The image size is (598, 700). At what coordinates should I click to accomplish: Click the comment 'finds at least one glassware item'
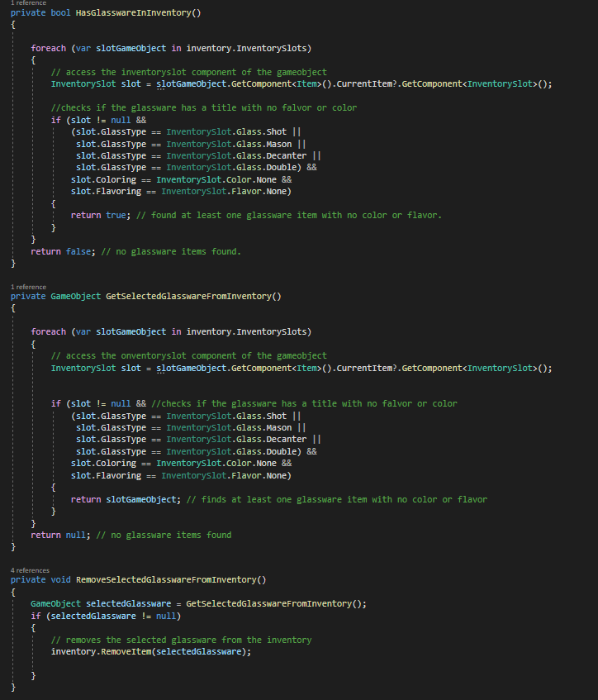tap(336, 499)
